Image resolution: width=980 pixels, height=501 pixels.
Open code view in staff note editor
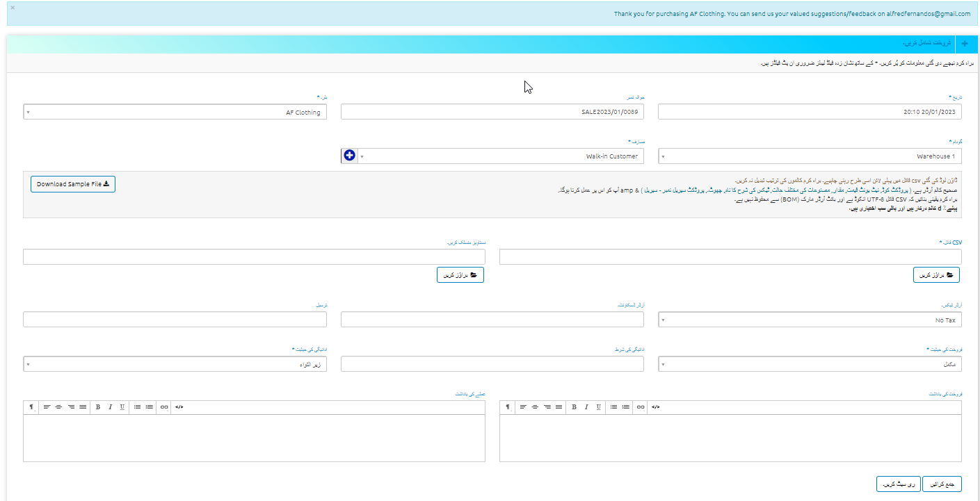[179, 407]
